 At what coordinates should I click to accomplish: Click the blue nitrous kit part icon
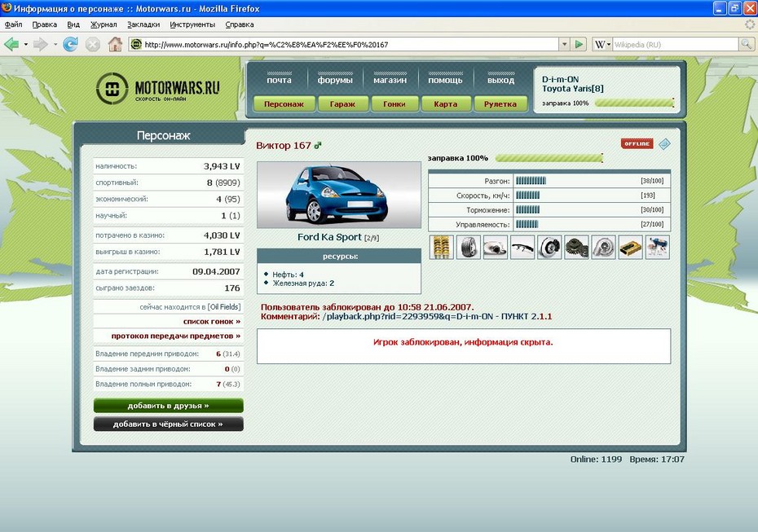(658, 247)
